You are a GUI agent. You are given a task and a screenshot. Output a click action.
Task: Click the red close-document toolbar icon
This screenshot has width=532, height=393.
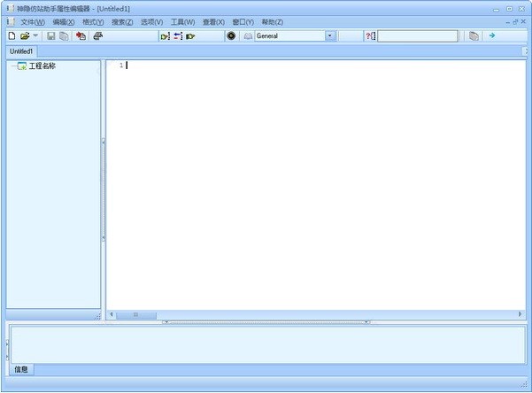point(81,36)
